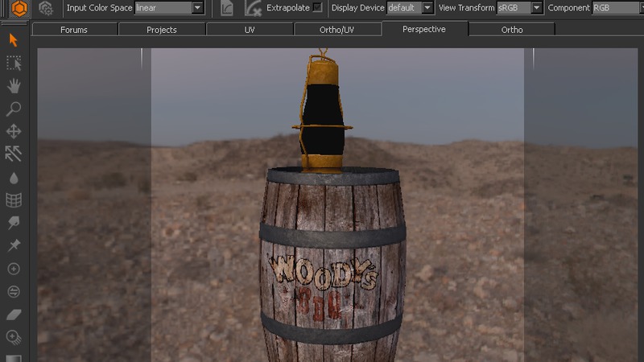
Task: Select the Perspective tab
Action: [x=424, y=29]
